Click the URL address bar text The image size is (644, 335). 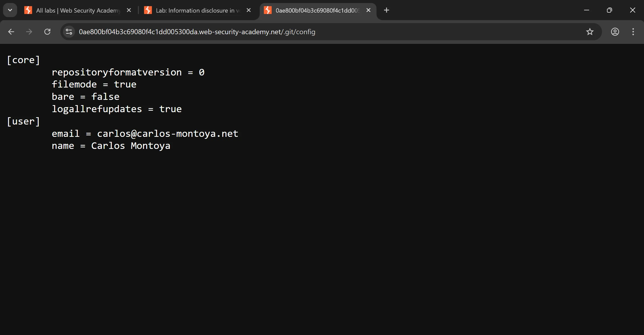pyautogui.click(x=197, y=32)
